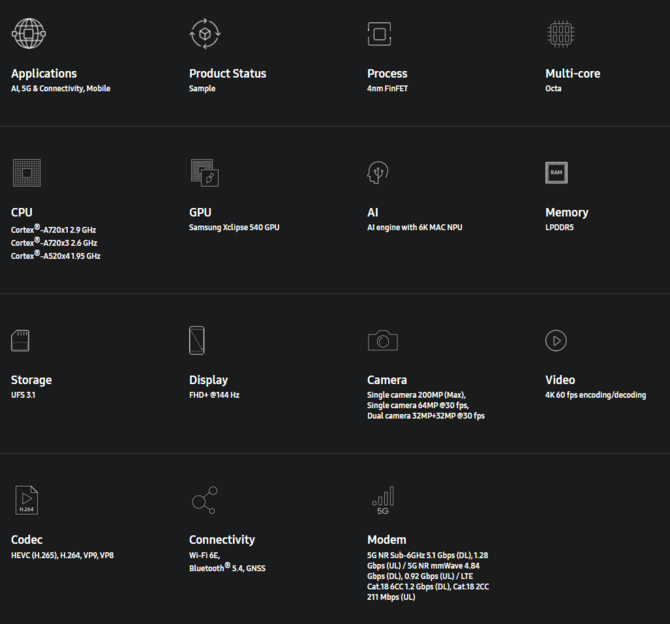The width and height of the screenshot is (670, 624).
Task: Click the Connectivity heading label
Action: pyautogui.click(x=222, y=540)
